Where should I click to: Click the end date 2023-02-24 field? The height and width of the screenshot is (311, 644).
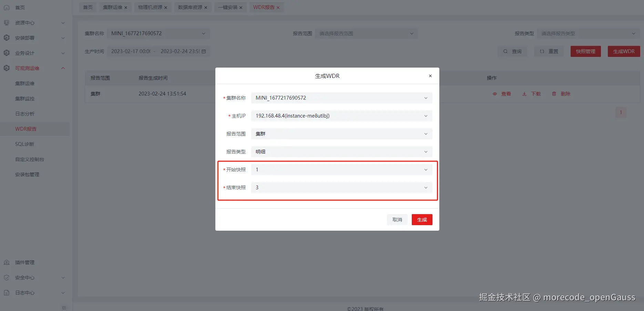pos(180,51)
